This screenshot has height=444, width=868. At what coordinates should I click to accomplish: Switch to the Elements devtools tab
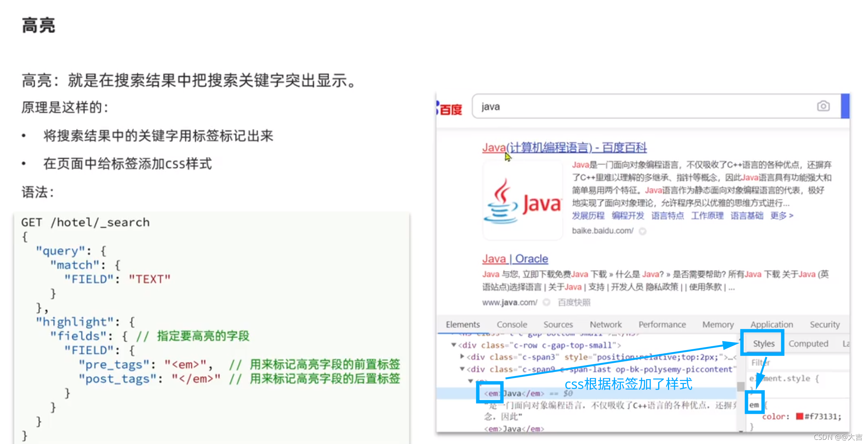point(463,324)
